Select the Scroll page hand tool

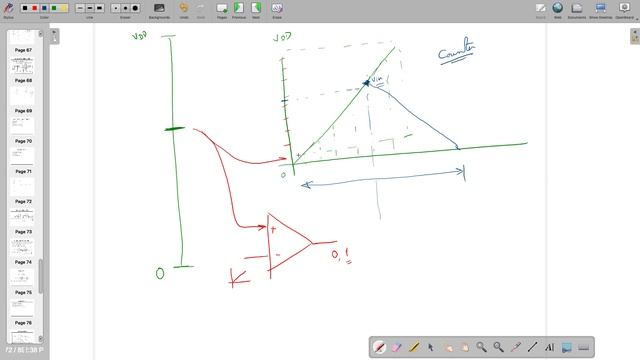point(465,347)
